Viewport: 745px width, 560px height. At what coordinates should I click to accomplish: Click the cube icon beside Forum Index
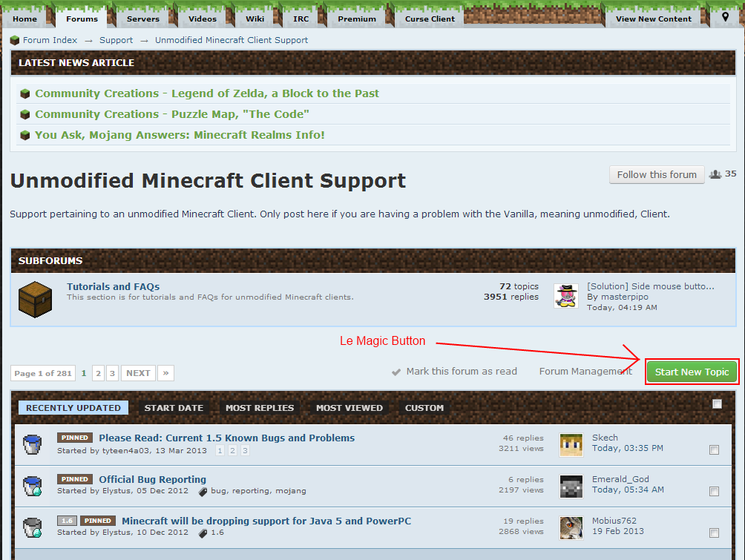pyautogui.click(x=15, y=40)
